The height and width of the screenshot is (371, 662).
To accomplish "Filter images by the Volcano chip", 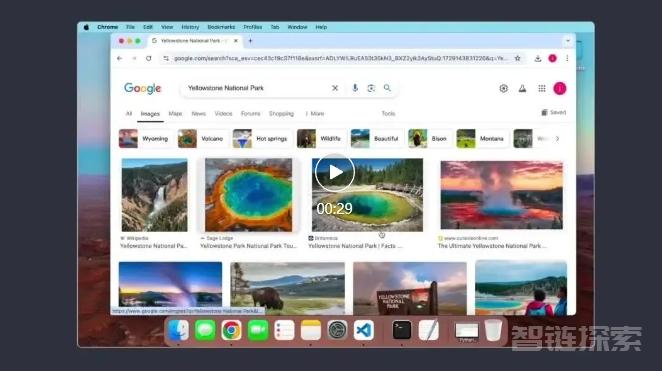I will (202, 138).
